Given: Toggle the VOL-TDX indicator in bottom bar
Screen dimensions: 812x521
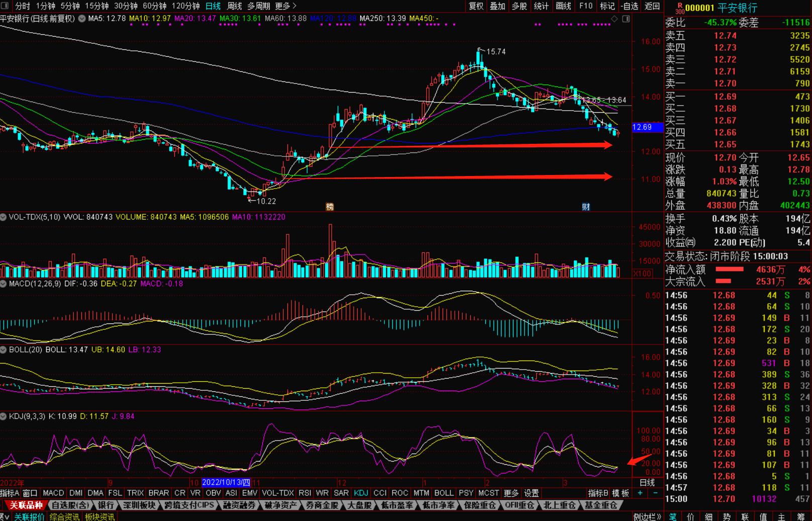Looking at the screenshot, I should (x=277, y=493).
